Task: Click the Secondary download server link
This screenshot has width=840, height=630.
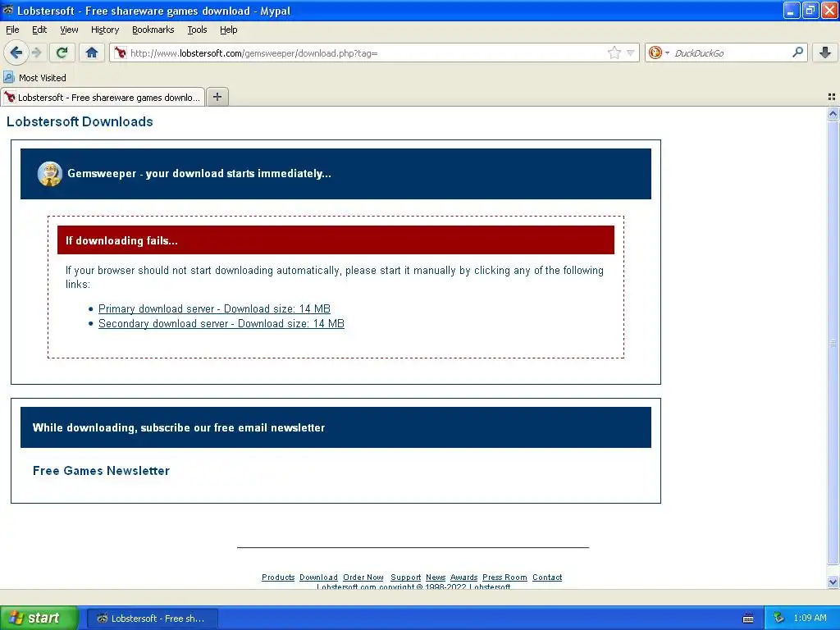Action: 221,323
